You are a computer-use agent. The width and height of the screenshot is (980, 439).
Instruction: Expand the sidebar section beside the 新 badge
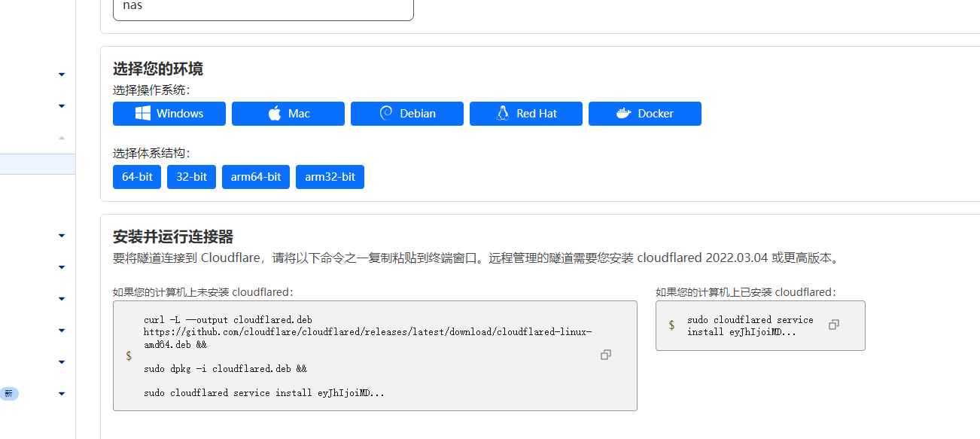(x=62, y=394)
